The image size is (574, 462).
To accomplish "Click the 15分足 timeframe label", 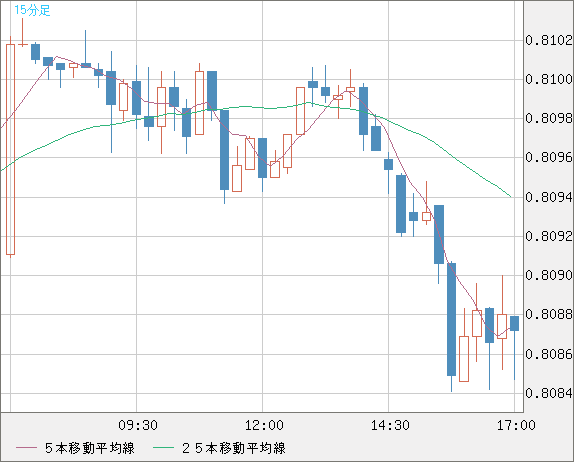I will (x=32, y=10).
